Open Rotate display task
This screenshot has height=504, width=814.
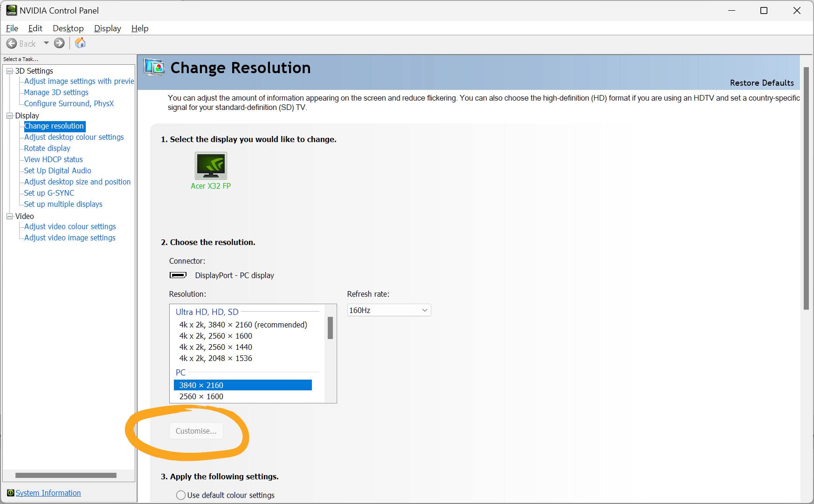47,148
